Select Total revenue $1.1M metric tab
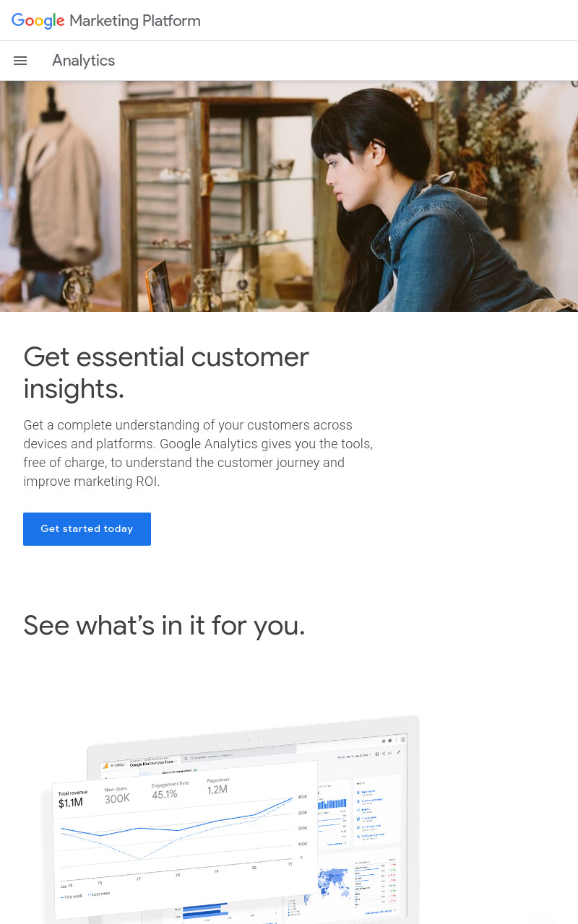 (x=73, y=798)
